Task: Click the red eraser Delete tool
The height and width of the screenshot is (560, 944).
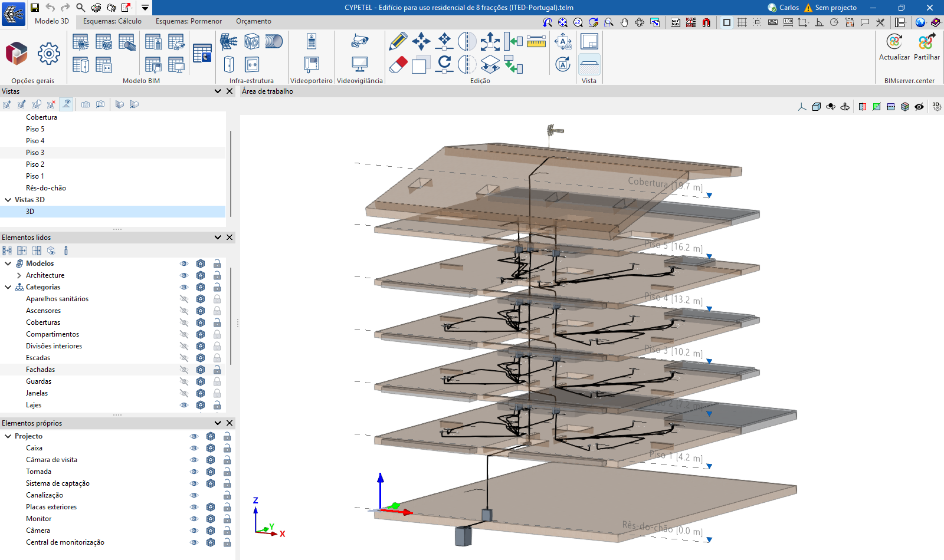Action: tap(398, 64)
